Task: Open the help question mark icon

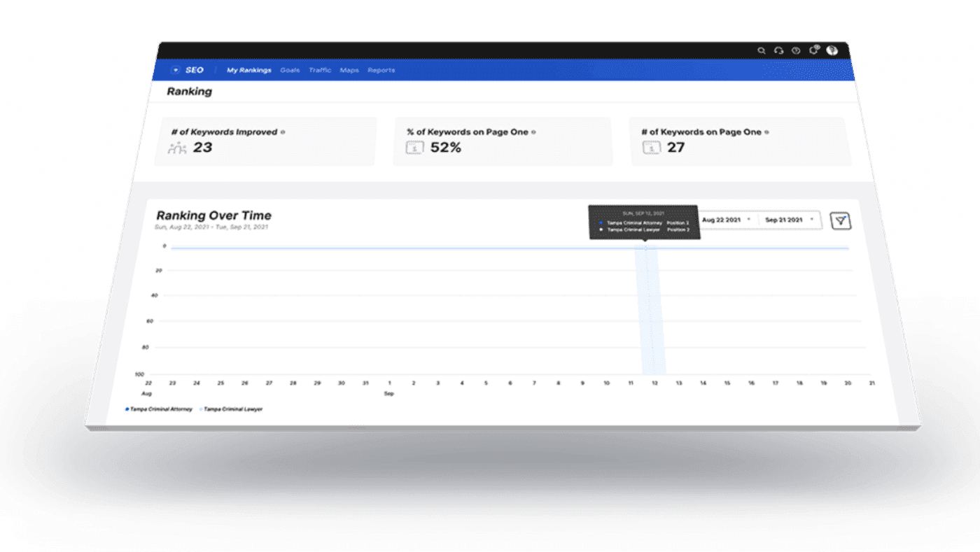Action: click(796, 50)
